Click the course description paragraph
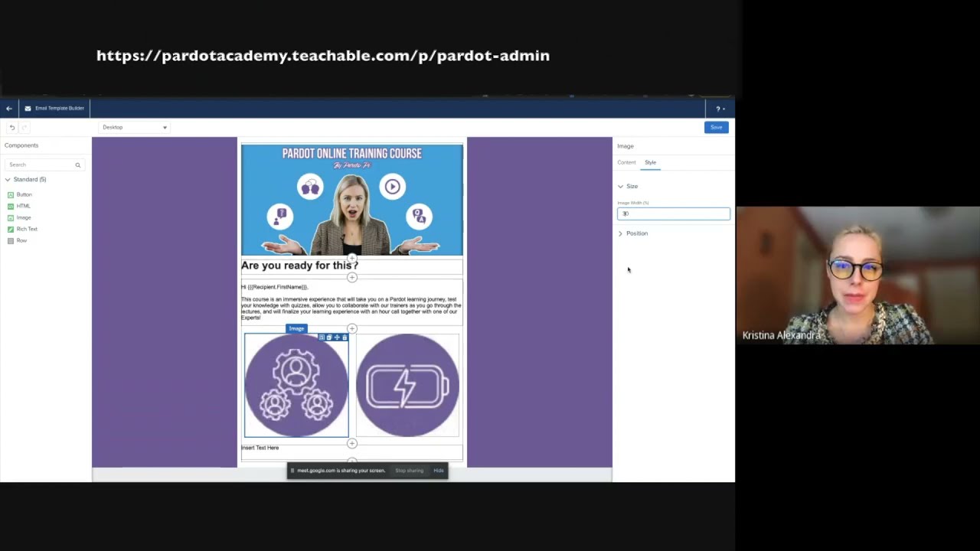The height and width of the screenshot is (551, 980). tap(351, 308)
